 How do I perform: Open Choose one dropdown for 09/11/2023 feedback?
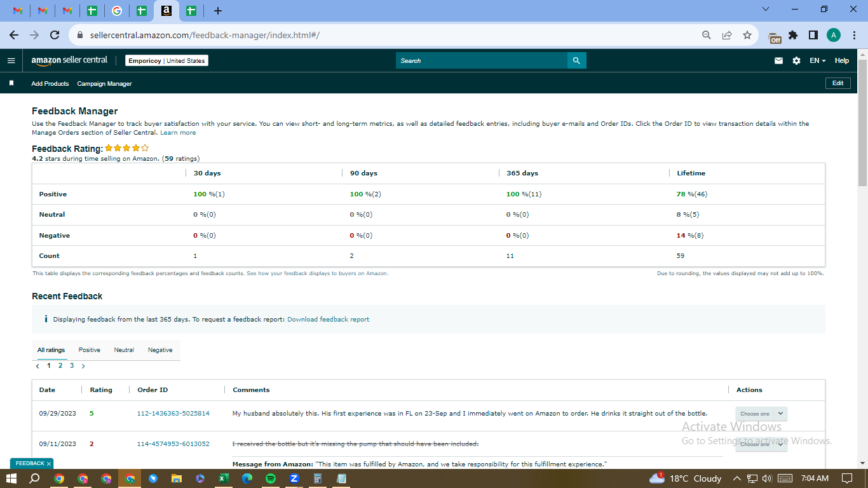tap(761, 444)
